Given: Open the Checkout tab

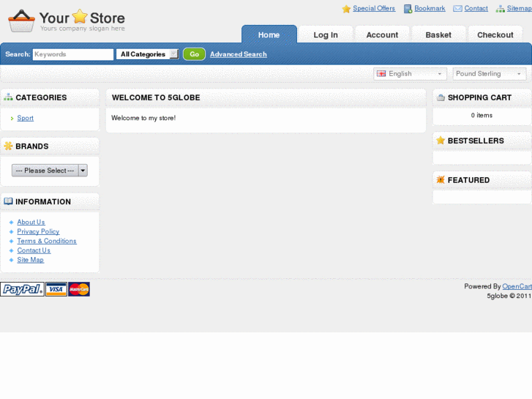Looking at the screenshot, I should coord(495,34).
